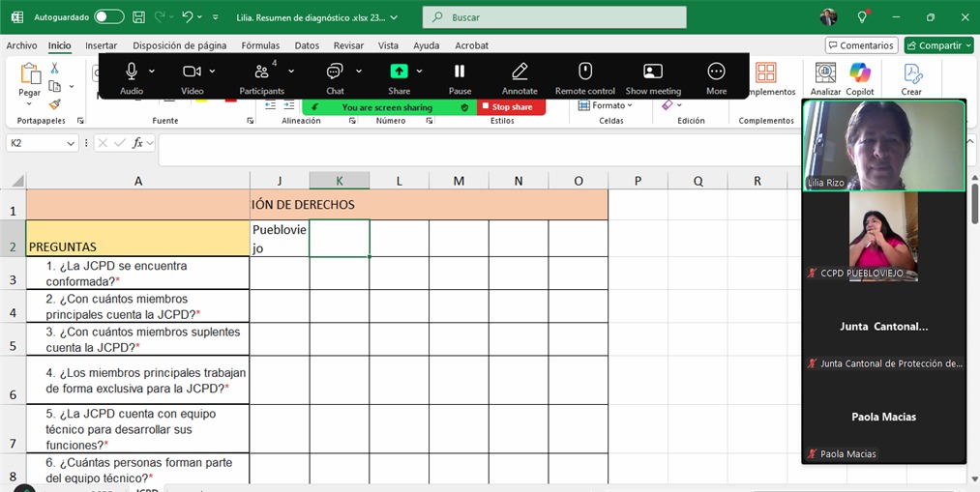Select Lilia Rizo video thumbnail

(x=884, y=146)
